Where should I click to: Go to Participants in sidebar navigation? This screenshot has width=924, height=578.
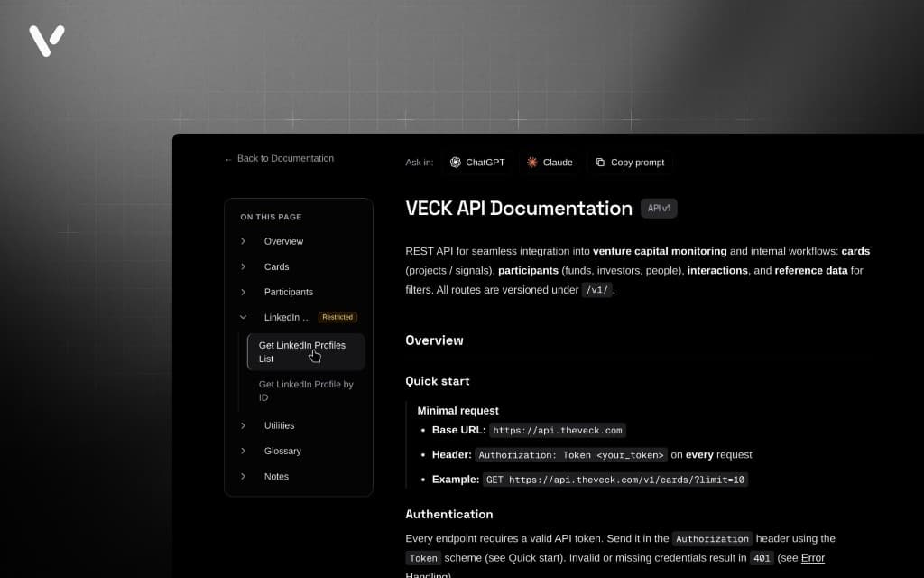pos(288,292)
